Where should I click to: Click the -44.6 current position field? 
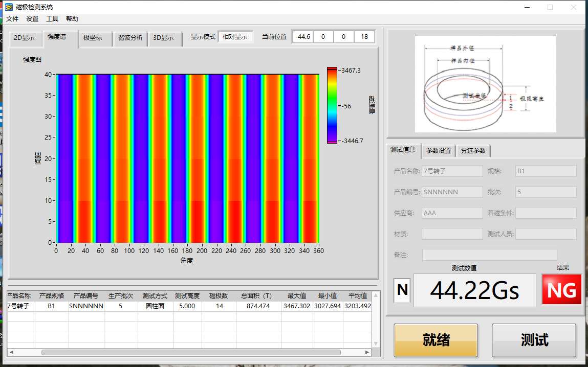point(302,36)
